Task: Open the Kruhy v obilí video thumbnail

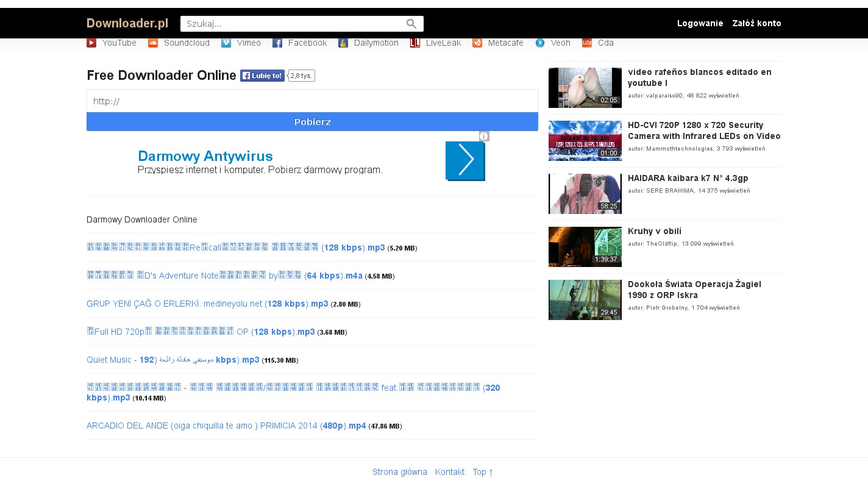Action: click(585, 247)
